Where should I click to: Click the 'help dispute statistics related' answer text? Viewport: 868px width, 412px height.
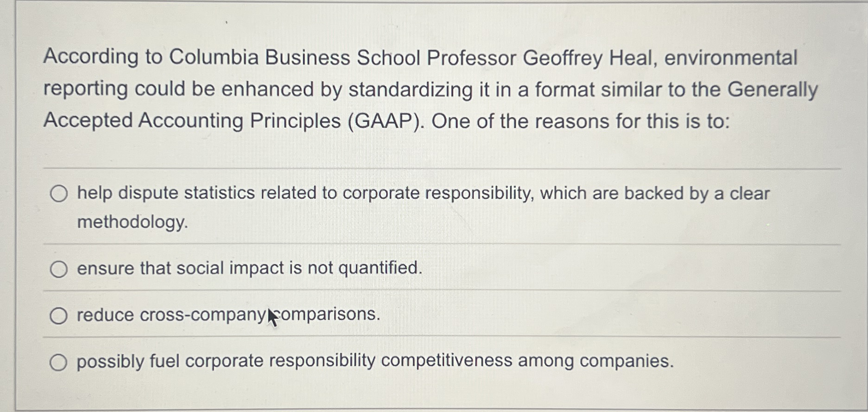click(x=209, y=193)
